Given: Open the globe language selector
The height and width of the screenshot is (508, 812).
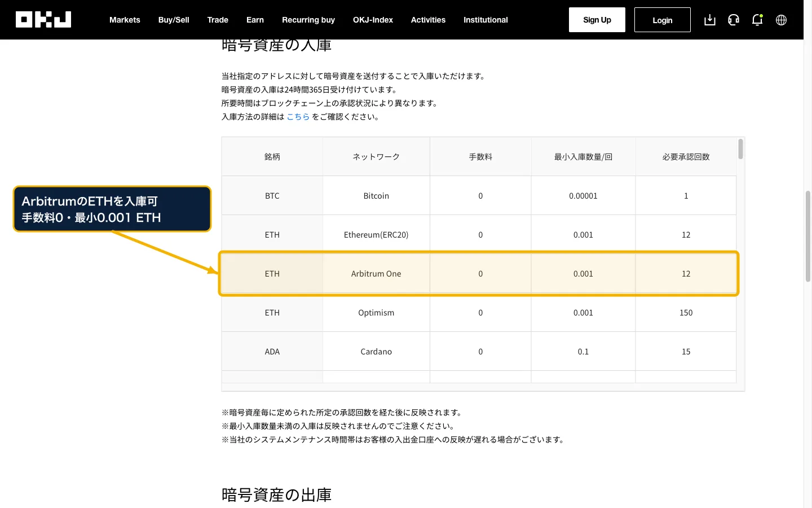Looking at the screenshot, I should [781, 20].
